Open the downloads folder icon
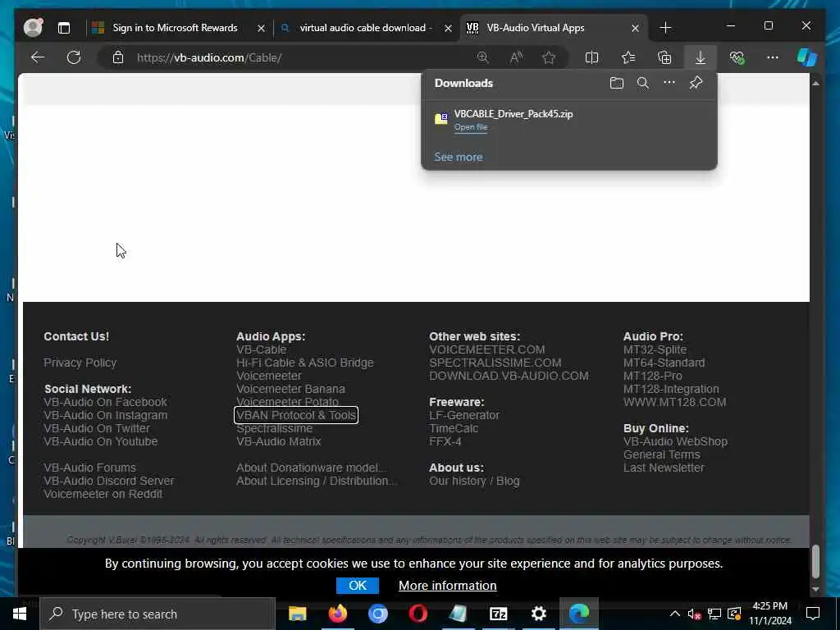The height and width of the screenshot is (630, 840). click(x=617, y=83)
